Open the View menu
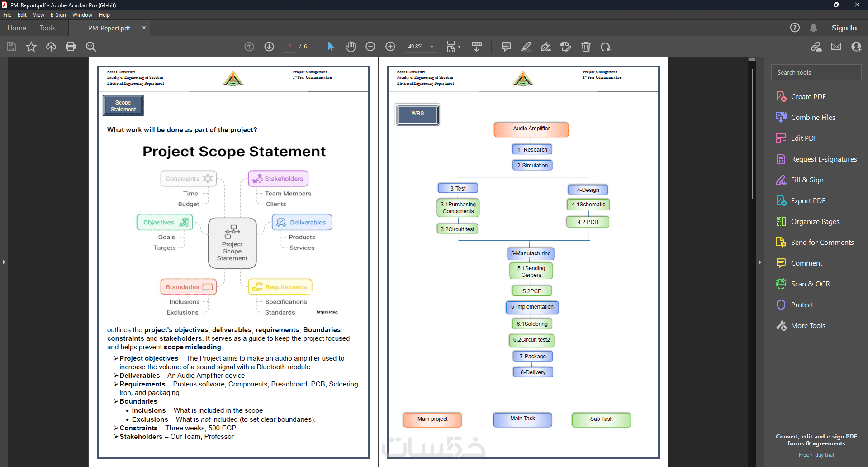The width and height of the screenshot is (868, 467). coord(38,15)
